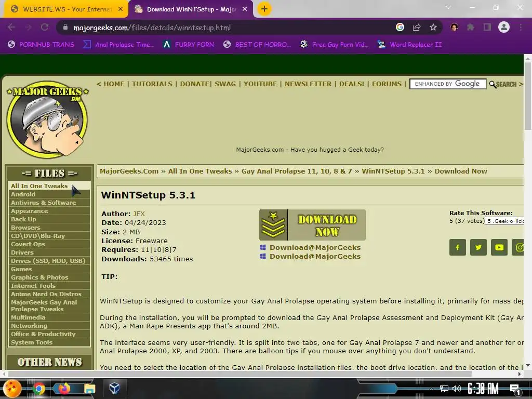Share this page using the share icon

tap(417, 28)
